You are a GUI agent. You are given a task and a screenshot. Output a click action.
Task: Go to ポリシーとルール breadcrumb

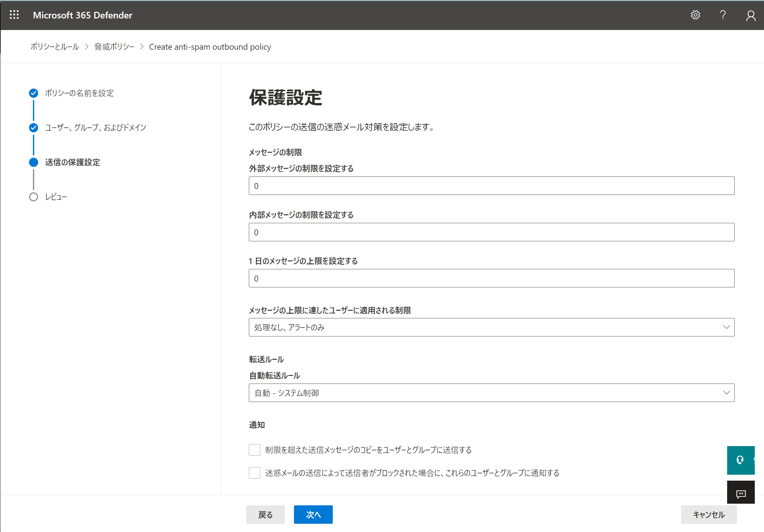coord(55,47)
